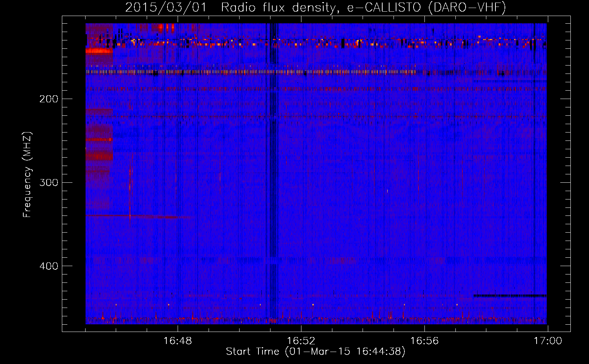This screenshot has height=364, width=589.
Task: Click the red vertical spike at 300 MHz
Action: (130, 182)
